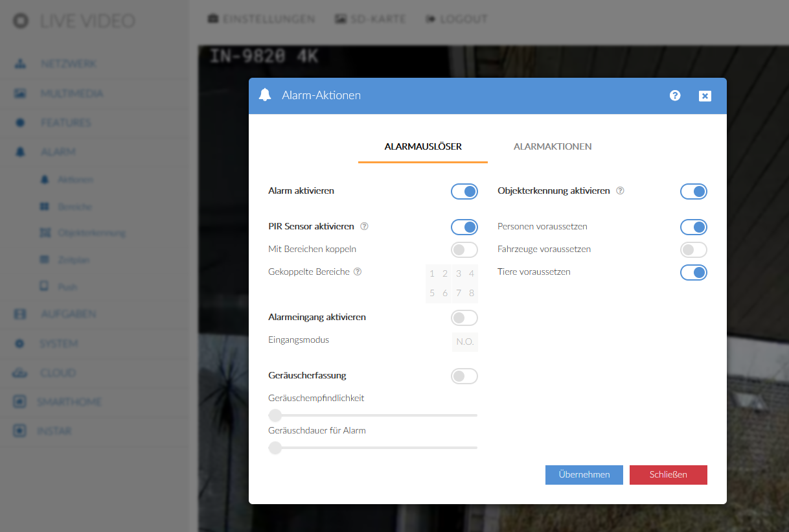Image resolution: width=789 pixels, height=532 pixels.
Task: Click the Geräuschdauer für Alarm slider handle
Action: (x=275, y=448)
